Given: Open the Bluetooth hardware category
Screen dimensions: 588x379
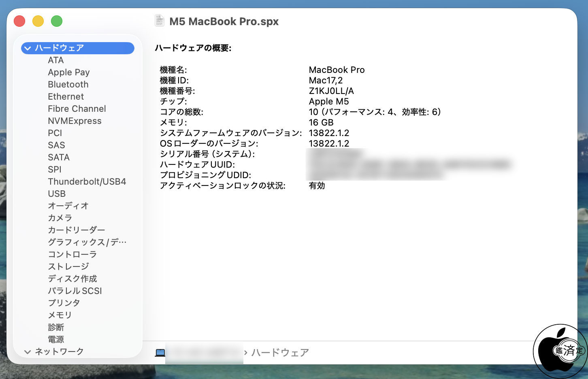Looking at the screenshot, I should pos(68,85).
